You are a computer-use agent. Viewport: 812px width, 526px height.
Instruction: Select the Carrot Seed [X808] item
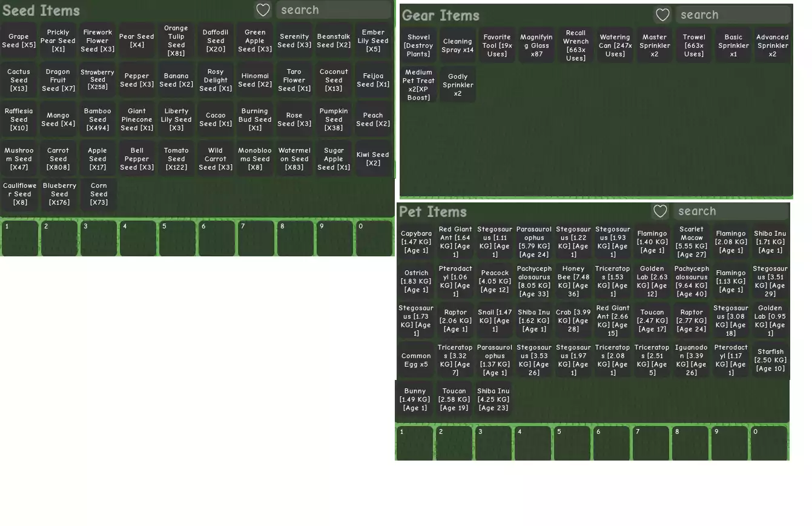click(x=58, y=159)
